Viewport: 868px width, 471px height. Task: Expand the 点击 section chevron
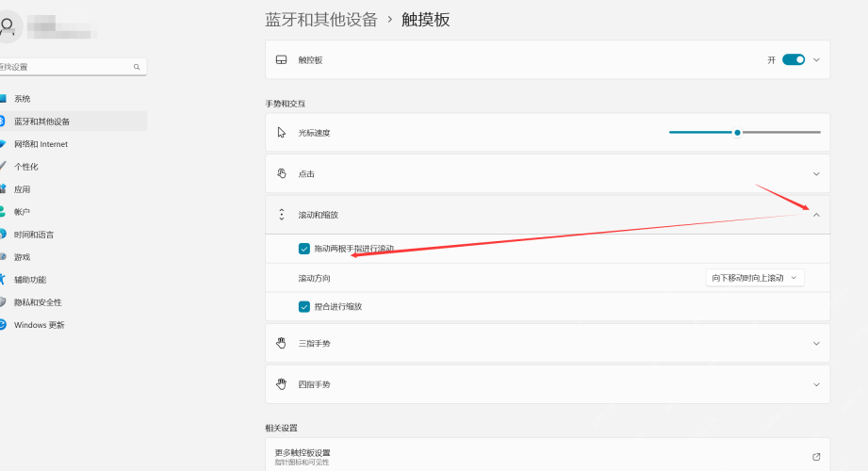tap(816, 173)
